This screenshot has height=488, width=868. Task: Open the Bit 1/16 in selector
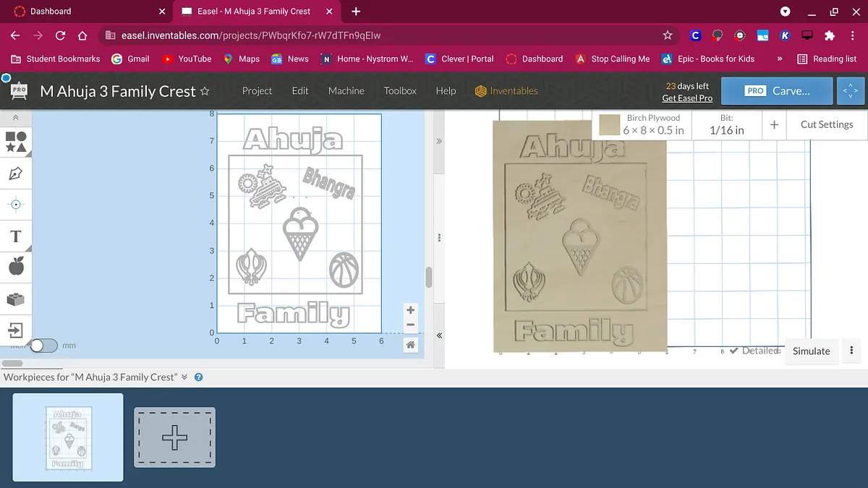726,124
